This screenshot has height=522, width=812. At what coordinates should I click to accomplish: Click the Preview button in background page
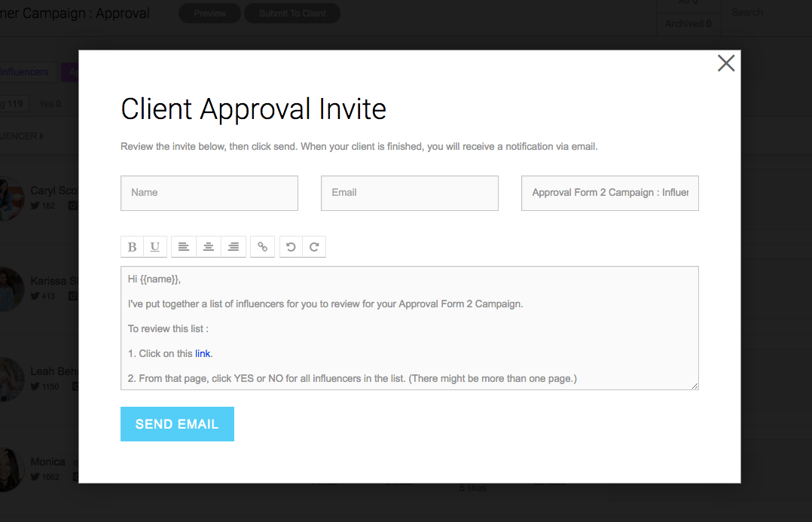click(209, 14)
